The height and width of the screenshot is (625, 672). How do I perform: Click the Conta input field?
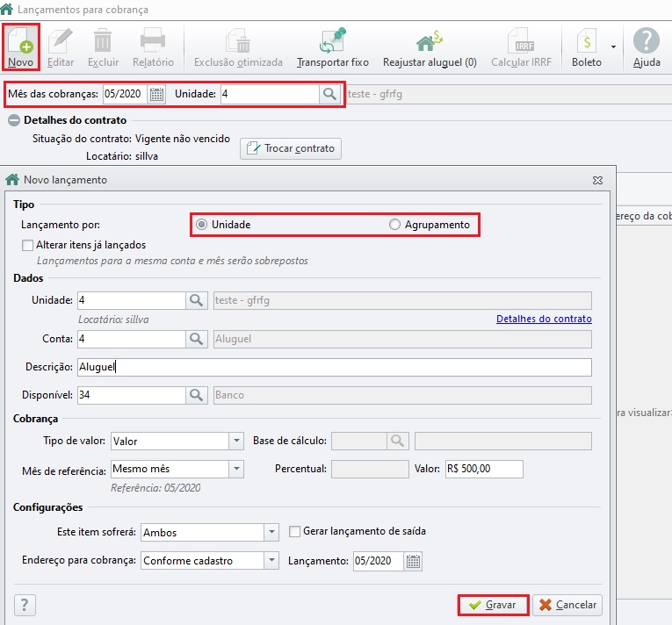132,339
